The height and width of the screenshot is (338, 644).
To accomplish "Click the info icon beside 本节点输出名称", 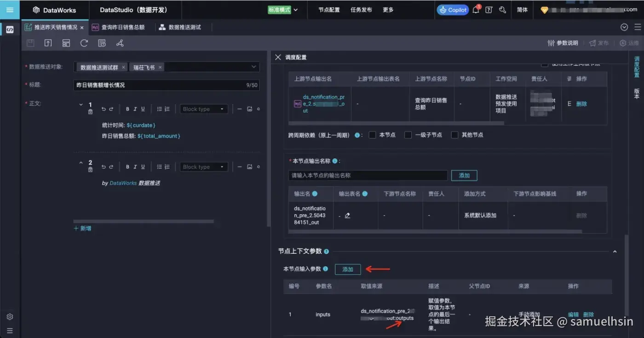I will pos(335,161).
